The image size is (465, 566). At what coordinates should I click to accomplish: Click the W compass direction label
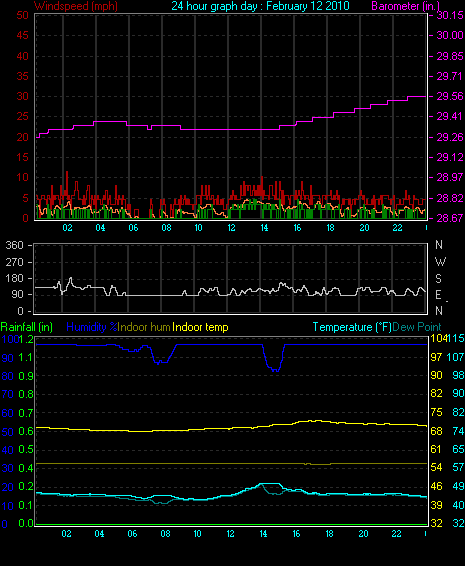(x=440, y=261)
